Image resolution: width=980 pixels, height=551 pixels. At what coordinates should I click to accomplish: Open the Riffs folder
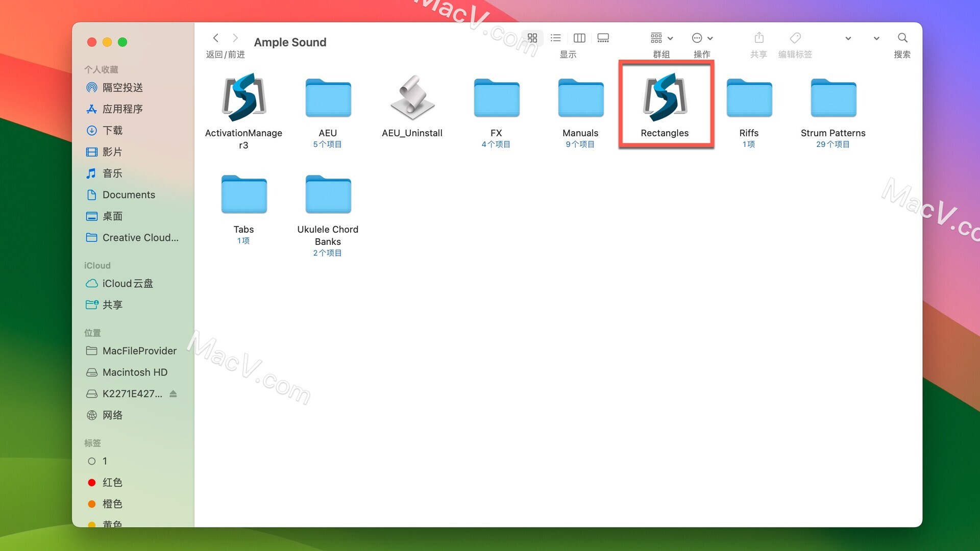(749, 97)
